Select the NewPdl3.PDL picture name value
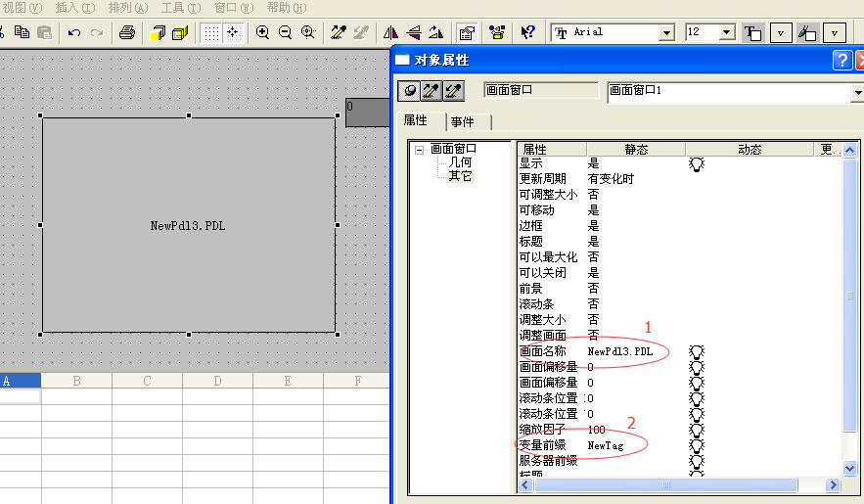The width and height of the screenshot is (864, 504). click(620, 351)
